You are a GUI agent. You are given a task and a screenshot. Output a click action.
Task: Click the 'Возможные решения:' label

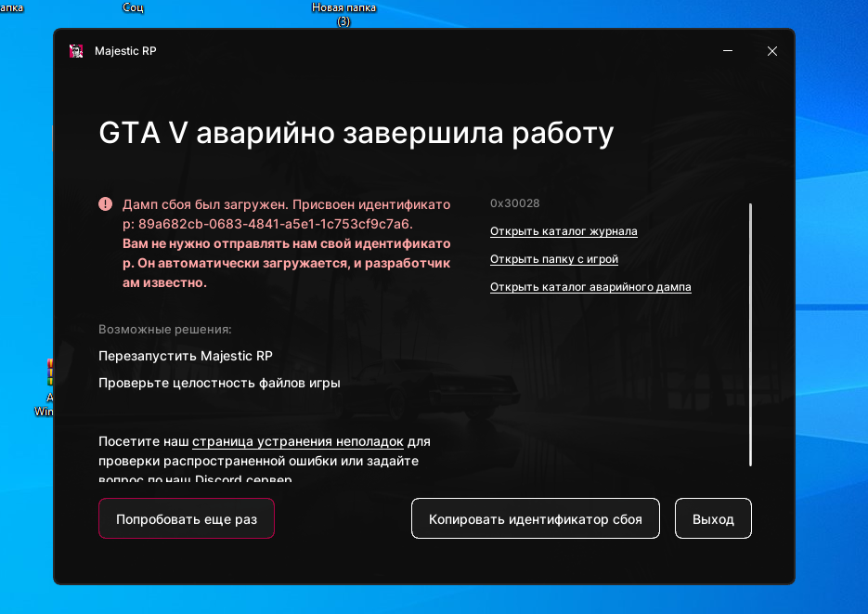point(165,330)
